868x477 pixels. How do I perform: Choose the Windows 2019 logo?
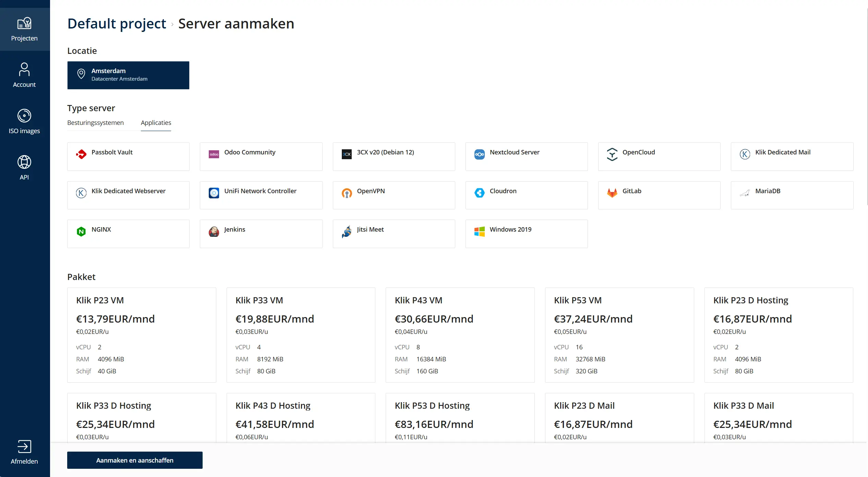[x=479, y=232]
